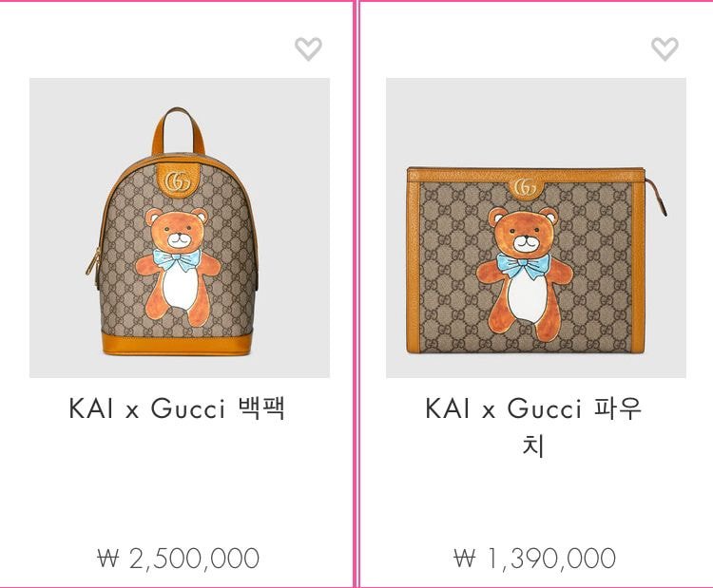Click the white belly of pouch bear
Image resolution: width=713 pixels, height=588 pixels.
(x=527, y=297)
